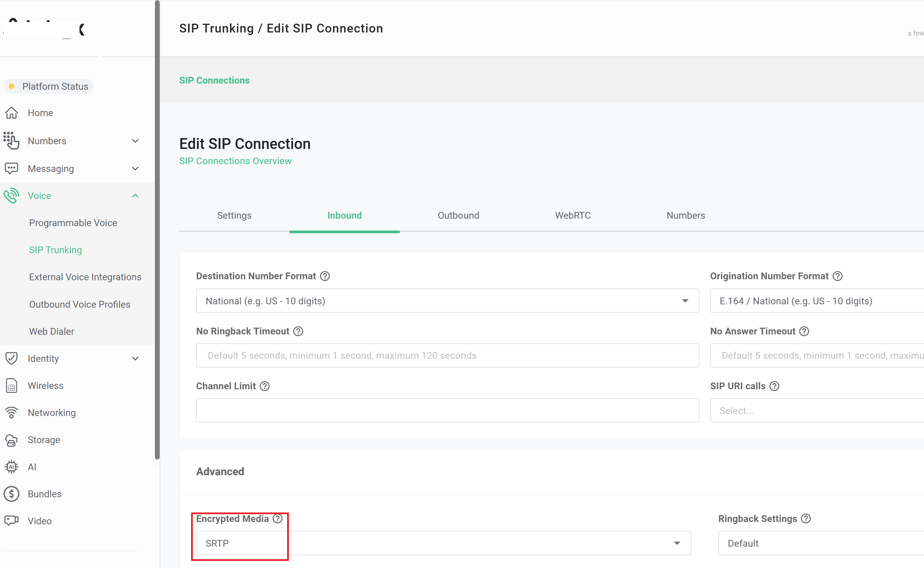This screenshot has height=568, width=924.
Task: Open help for No Ringback Timeout
Action: pyautogui.click(x=298, y=331)
